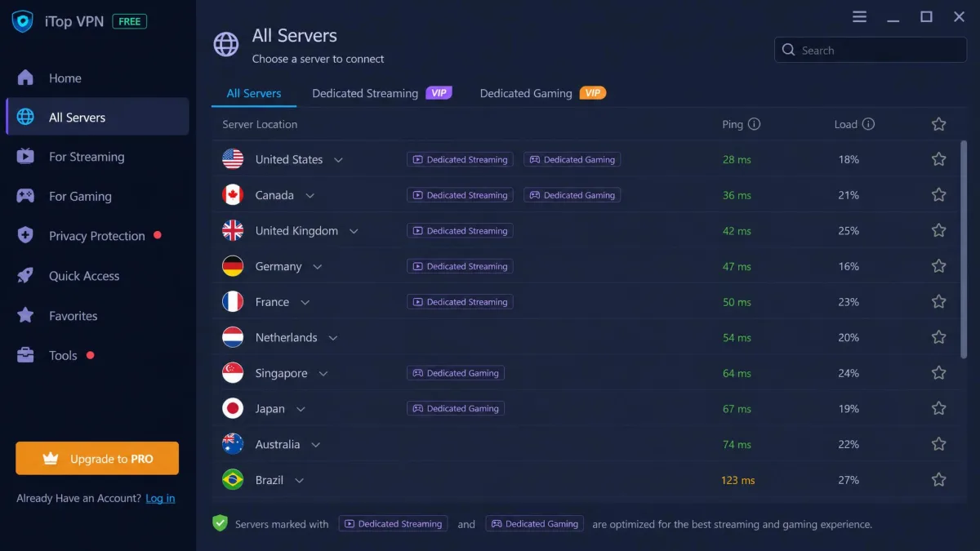This screenshot has height=551, width=980.
Task: Open the hamburger menu icon
Action: [859, 16]
